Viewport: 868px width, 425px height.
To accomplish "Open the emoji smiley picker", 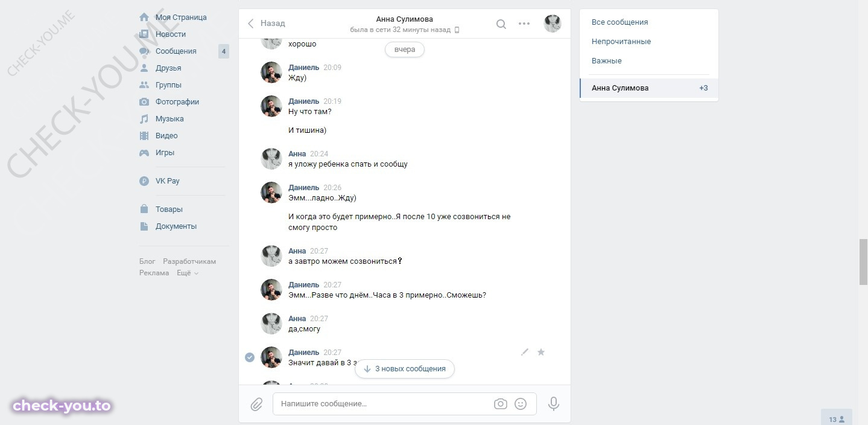I will (x=521, y=404).
